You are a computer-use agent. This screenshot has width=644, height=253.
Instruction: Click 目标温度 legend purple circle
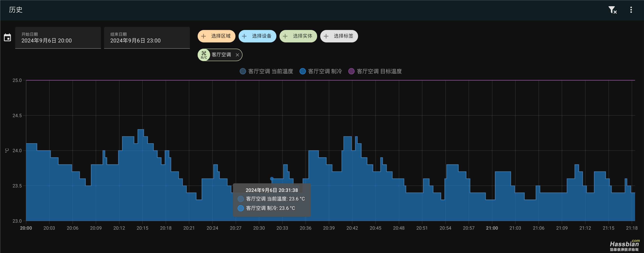[351, 71]
